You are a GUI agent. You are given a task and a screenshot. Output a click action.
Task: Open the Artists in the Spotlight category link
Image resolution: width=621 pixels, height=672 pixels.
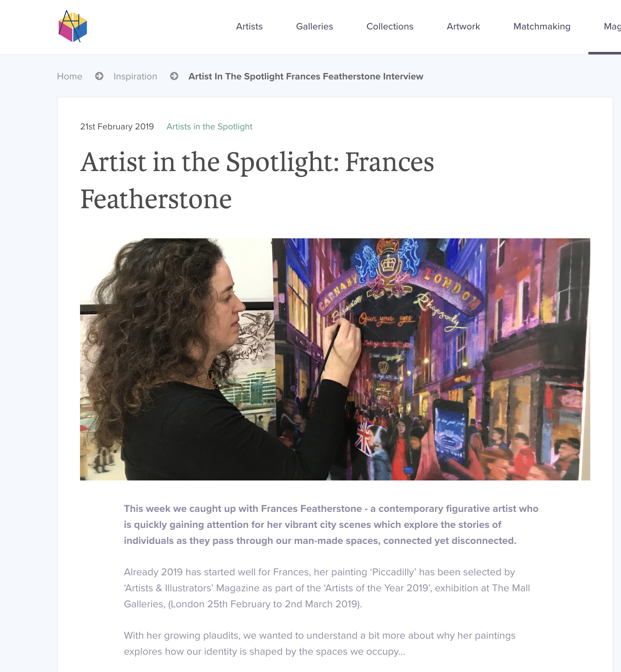coord(209,127)
